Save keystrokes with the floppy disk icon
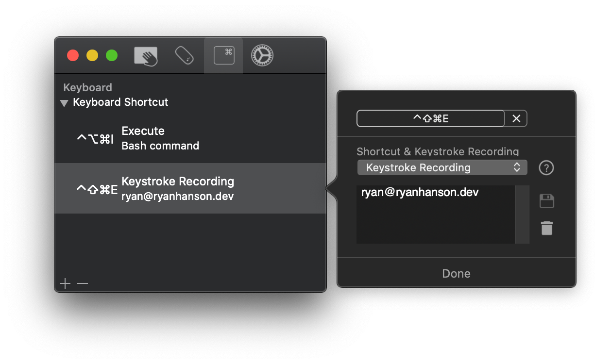Viewport: 611px width, 364px height. click(x=546, y=201)
